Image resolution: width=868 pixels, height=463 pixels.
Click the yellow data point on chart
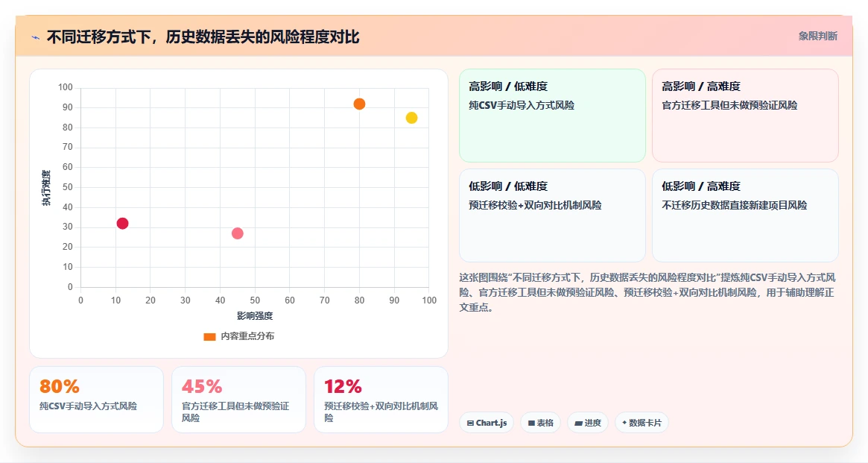coord(411,118)
